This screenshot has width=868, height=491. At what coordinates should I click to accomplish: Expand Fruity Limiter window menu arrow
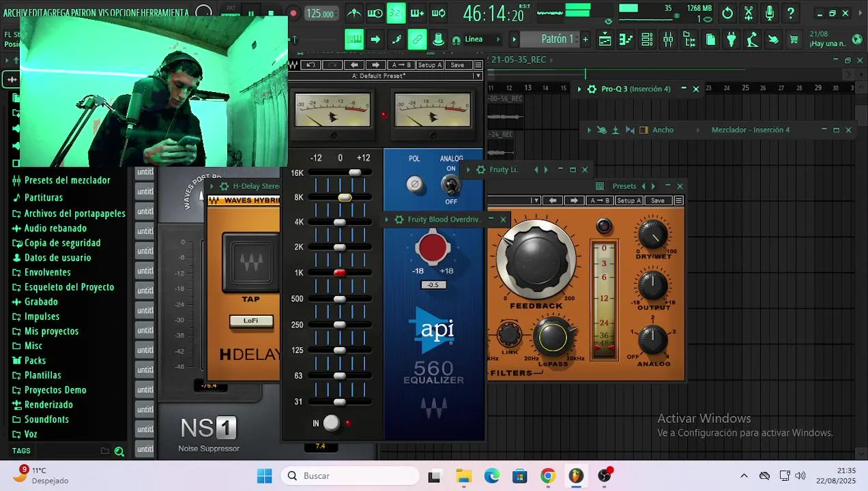coord(467,170)
